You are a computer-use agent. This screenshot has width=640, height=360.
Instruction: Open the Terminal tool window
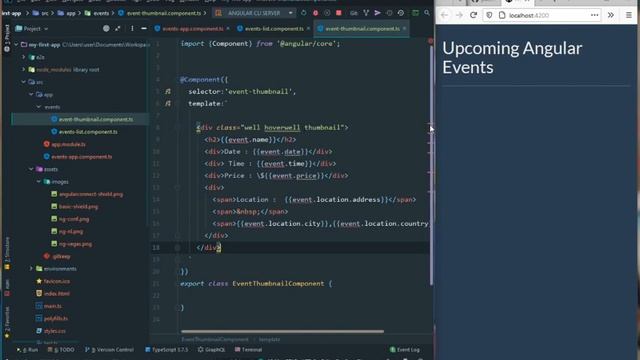[x=248, y=350]
